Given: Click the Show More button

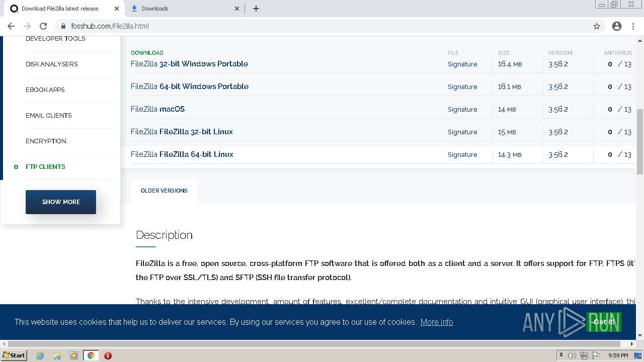Looking at the screenshot, I should pos(61,202).
